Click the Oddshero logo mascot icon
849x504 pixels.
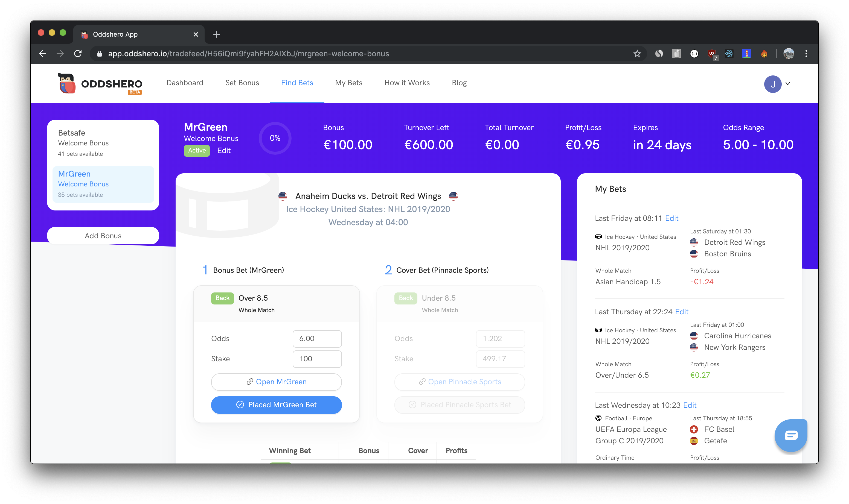67,84
